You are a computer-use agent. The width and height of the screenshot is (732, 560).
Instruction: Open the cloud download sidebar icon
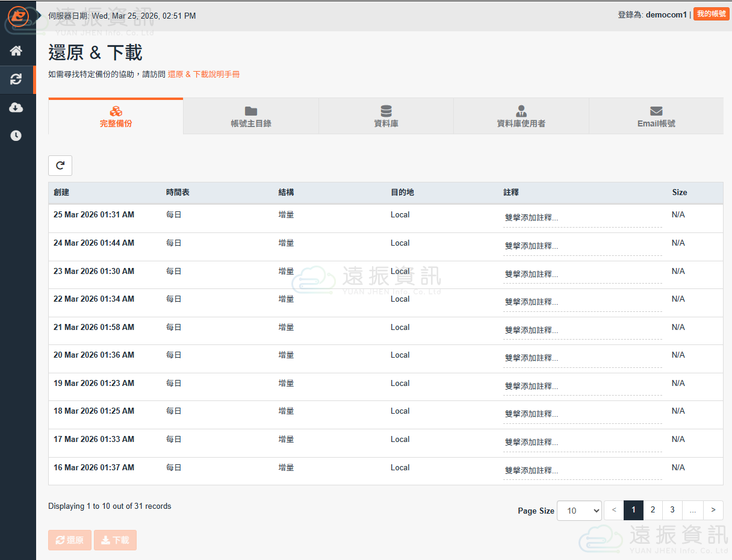16,108
